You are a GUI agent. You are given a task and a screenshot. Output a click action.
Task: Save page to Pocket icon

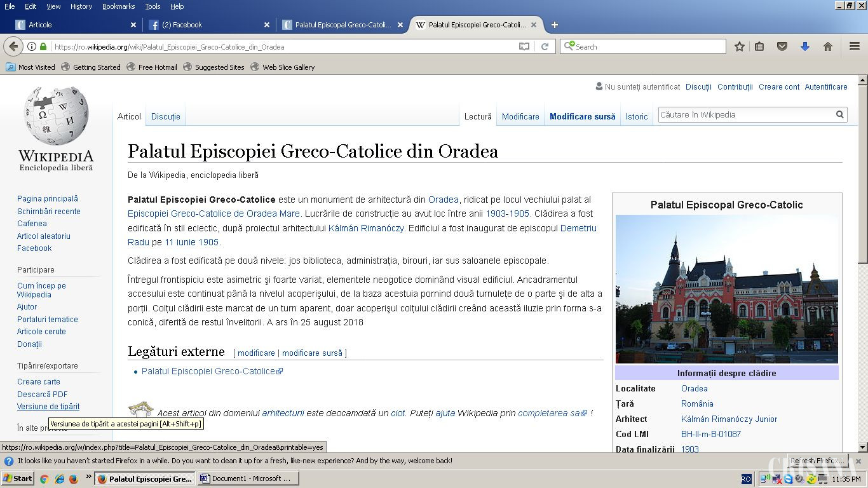pos(782,46)
